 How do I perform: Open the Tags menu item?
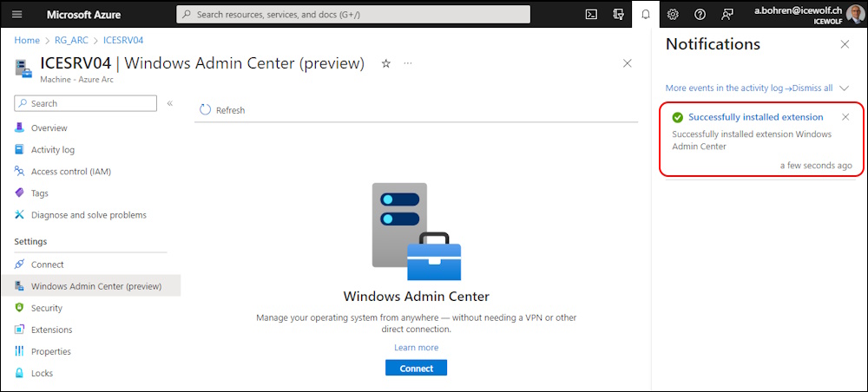40,193
